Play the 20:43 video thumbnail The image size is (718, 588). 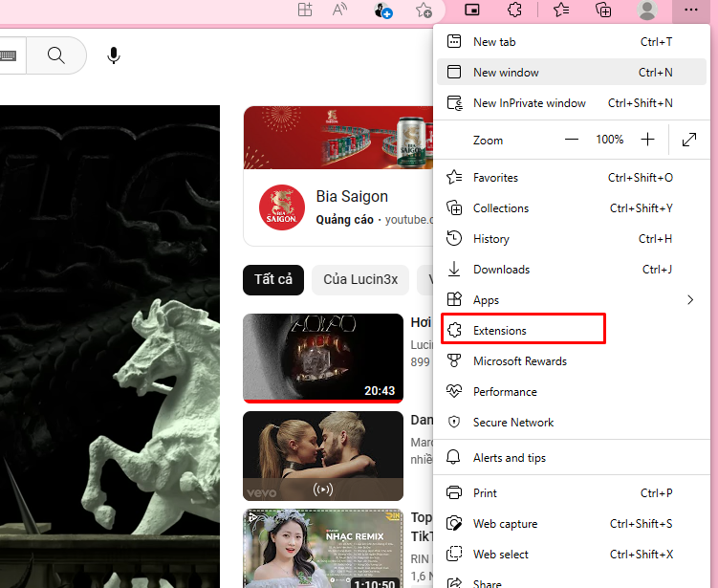323,359
